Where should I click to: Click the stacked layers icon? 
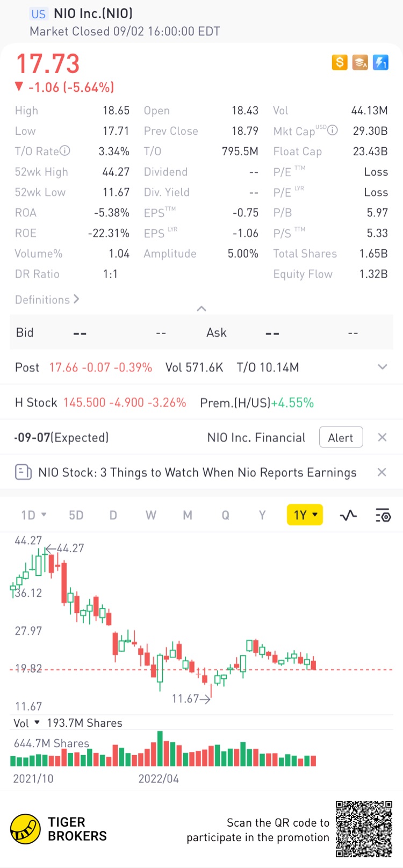coord(360,62)
